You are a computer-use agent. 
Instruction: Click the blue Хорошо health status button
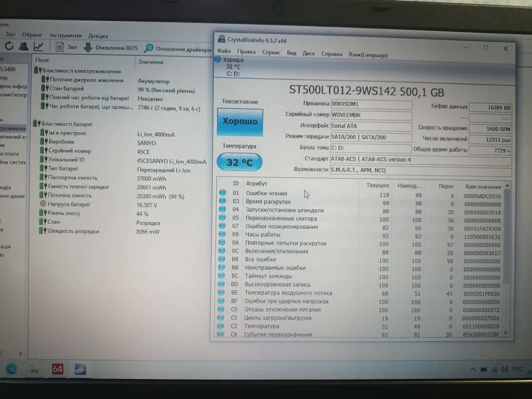[240, 122]
